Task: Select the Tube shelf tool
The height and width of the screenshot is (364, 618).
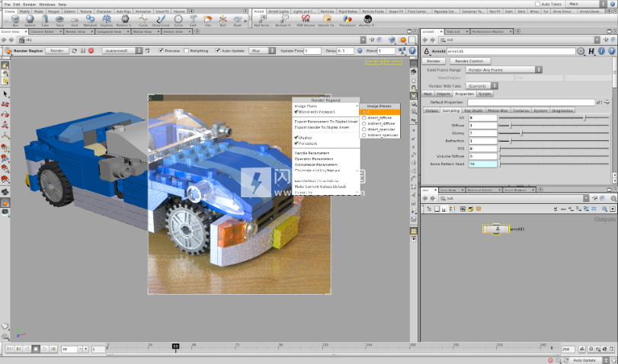Action: (x=45, y=21)
